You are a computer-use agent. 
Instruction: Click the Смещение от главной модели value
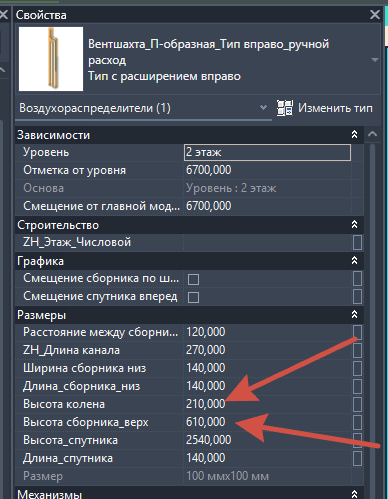(267, 206)
